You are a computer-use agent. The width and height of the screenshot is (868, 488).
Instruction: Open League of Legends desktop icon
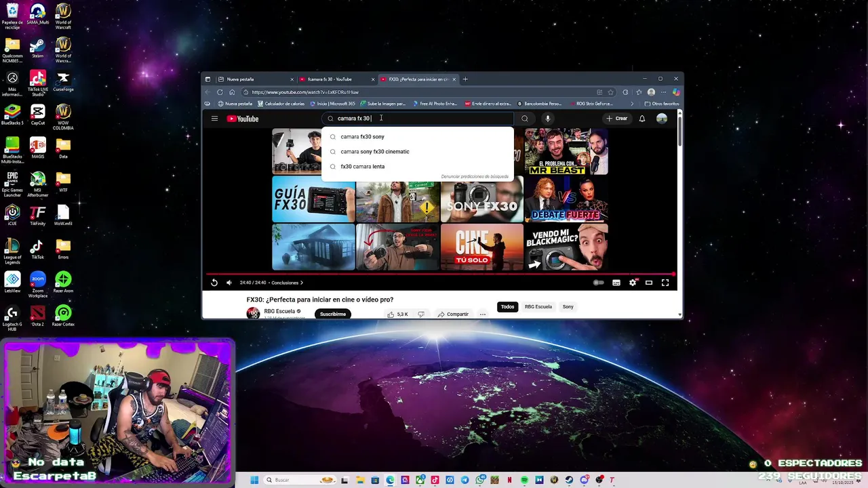click(x=12, y=251)
